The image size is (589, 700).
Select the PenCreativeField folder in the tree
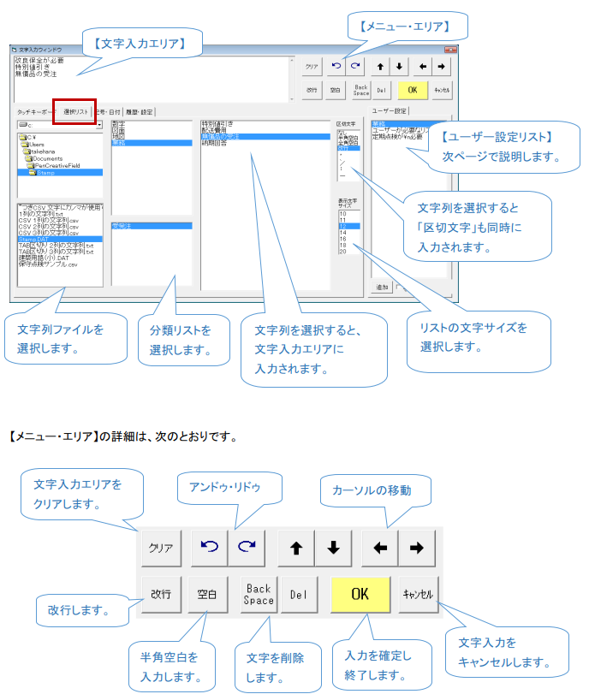click(57, 165)
